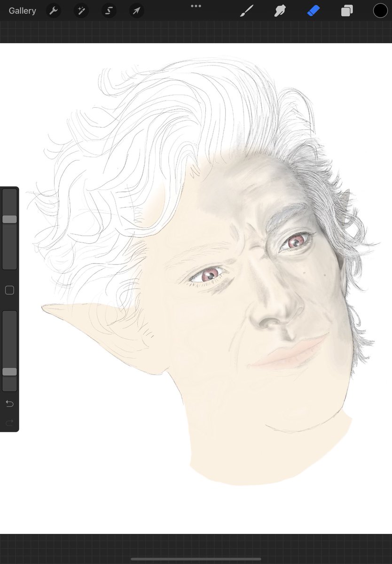Open the Actions wrench menu
The width and height of the screenshot is (392, 564).
[53, 10]
